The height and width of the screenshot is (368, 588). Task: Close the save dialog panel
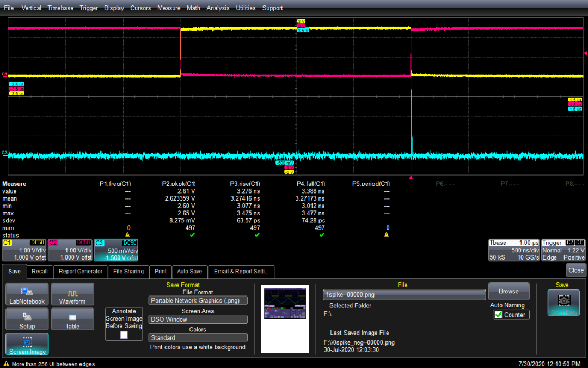(x=575, y=270)
